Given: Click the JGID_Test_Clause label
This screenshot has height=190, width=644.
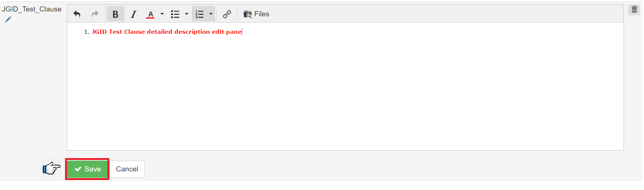Looking at the screenshot, I should [32, 9].
